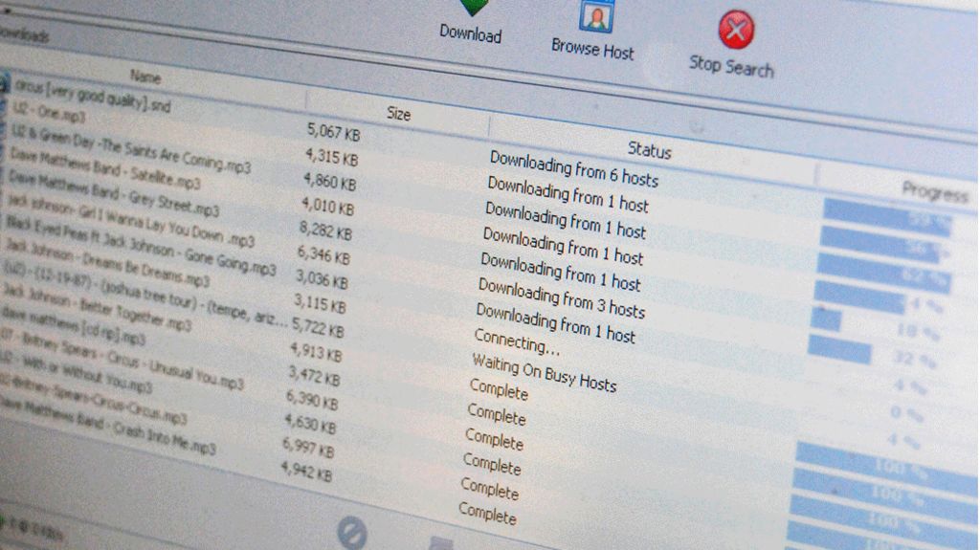Select Dave Matthews Band - Crash Into Me.mp3
The height and width of the screenshot is (550, 980).
coord(107,425)
